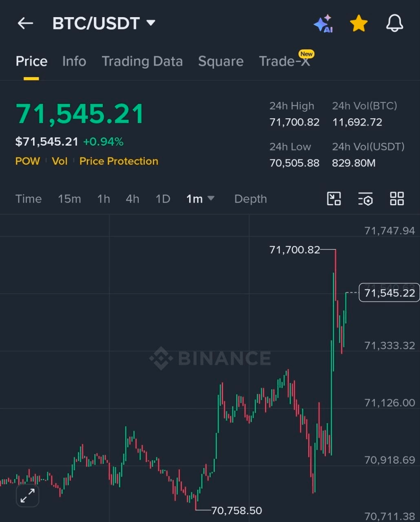Viewport: 420px width, 522px height.
Task: Select the 4h chart interval
Action: [132, 199]
